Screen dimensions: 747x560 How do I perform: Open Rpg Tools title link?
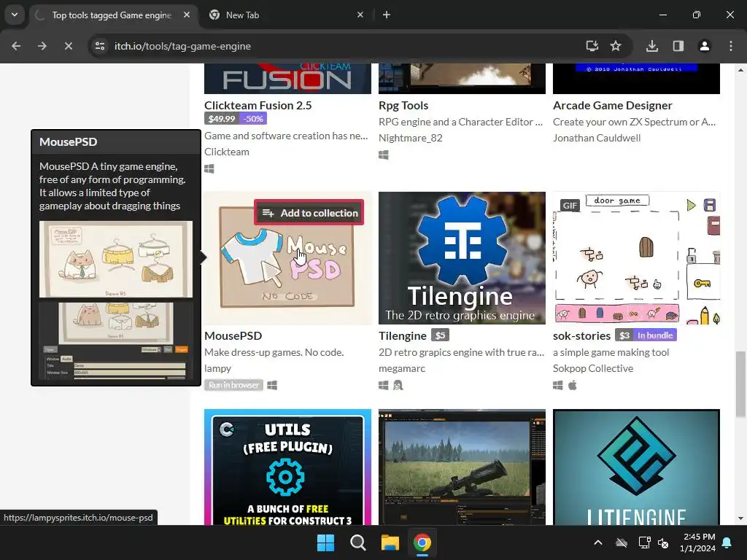(403, 105)
